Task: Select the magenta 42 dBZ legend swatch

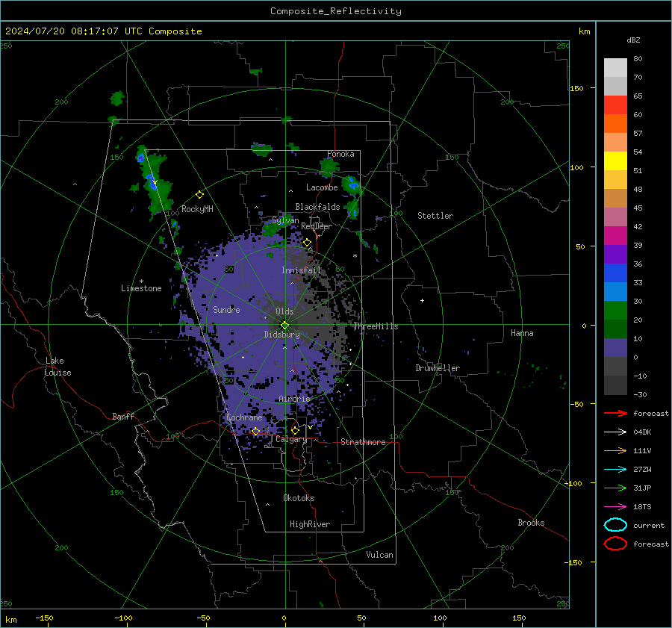Action: coord(615,235)
